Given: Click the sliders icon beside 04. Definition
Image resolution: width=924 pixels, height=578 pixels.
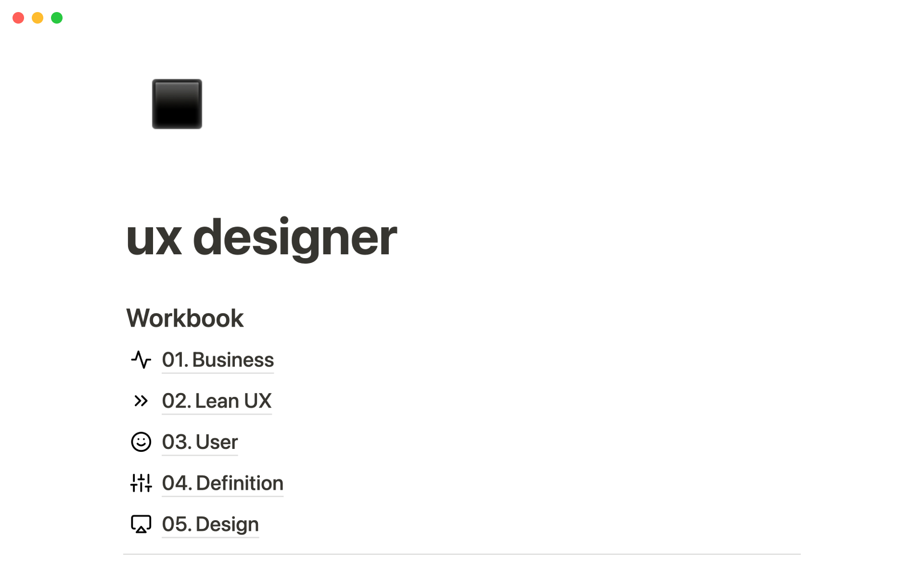Looking at the screenshot, I should pyautogui.click(x=141, y=483).
